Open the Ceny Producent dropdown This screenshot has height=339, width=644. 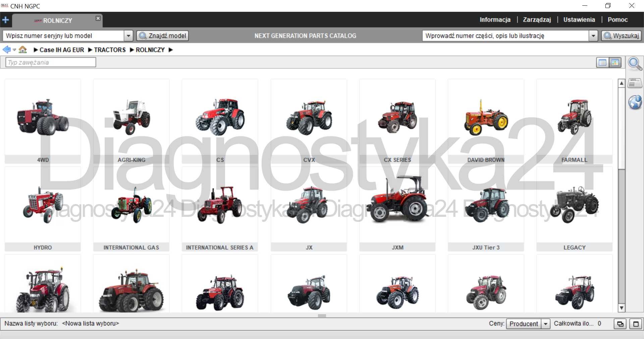(528, 324)
